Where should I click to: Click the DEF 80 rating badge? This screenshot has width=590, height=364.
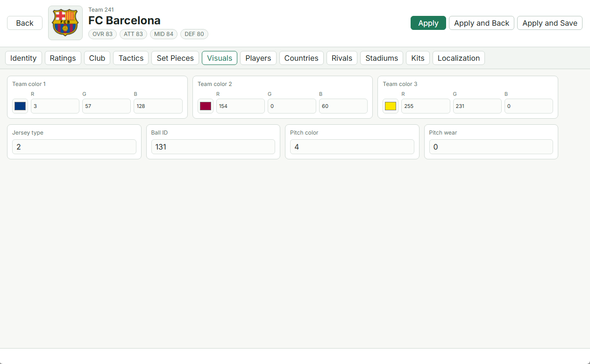coord(194,34)
